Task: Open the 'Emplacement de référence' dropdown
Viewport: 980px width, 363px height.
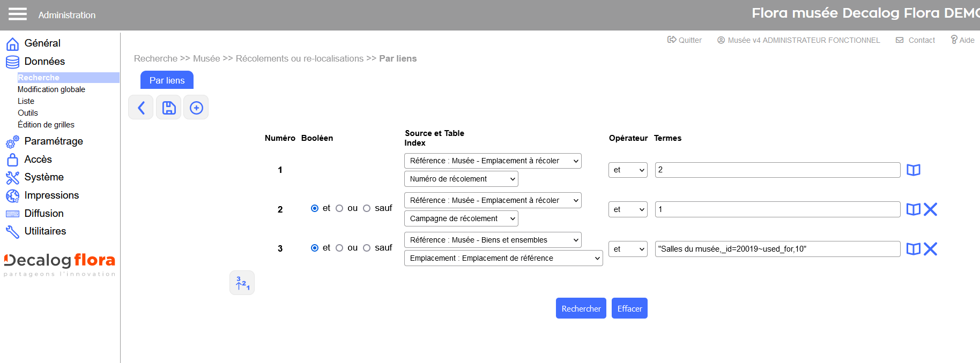Action: point(503,258)
